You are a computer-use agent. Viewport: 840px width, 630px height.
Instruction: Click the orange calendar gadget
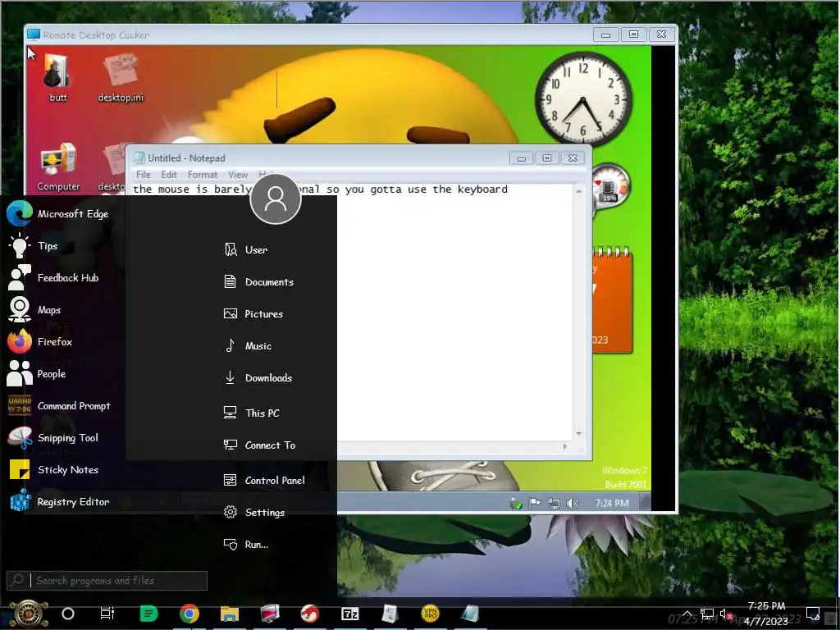click(613, 300)
